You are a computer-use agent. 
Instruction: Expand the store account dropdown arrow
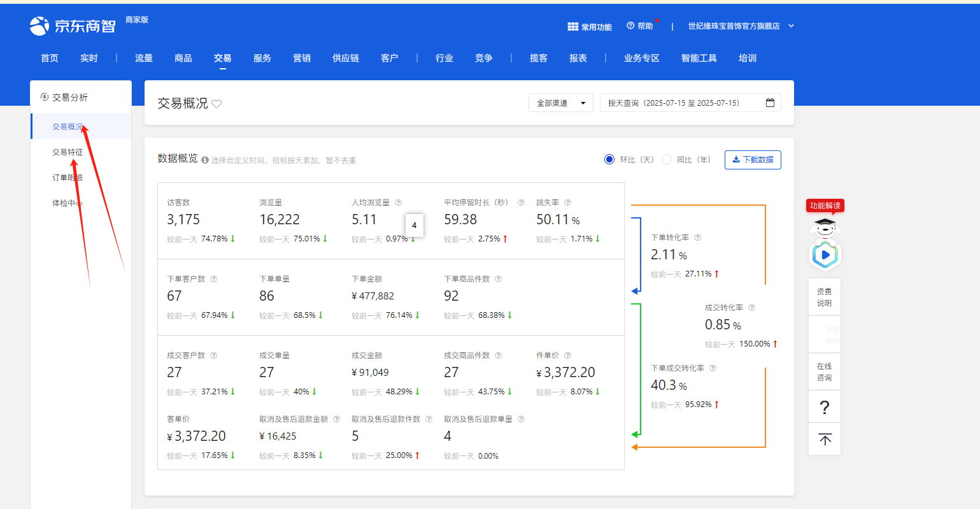tap(791, 26)
